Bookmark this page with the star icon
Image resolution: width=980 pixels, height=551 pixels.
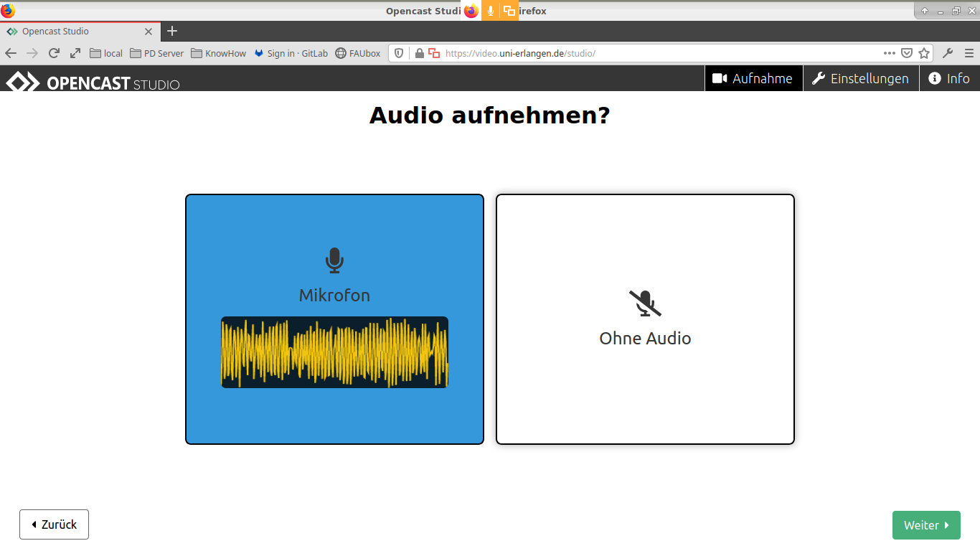click(x=924, y=53)
